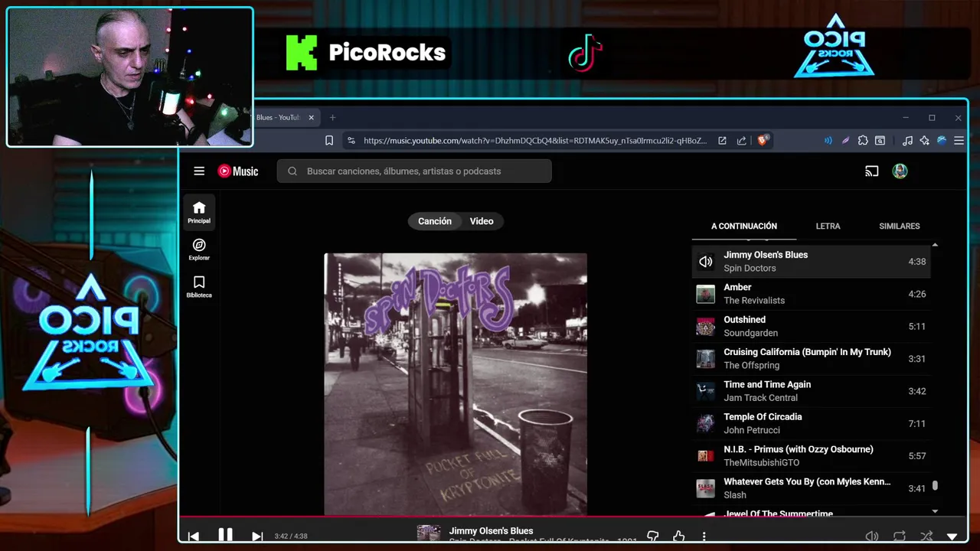Click the Jimmy Olsen's Blues queue row

tap(812, 262)
